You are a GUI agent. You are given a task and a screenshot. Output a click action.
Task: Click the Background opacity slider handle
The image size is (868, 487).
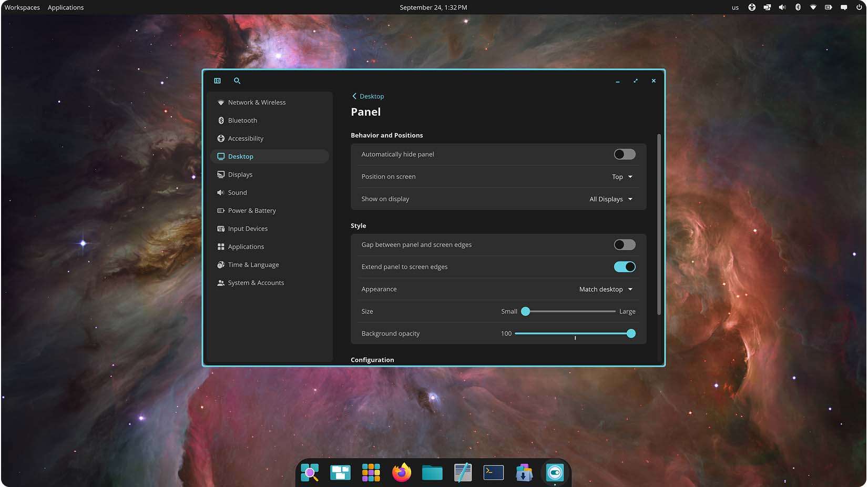(x=631, y=334)
